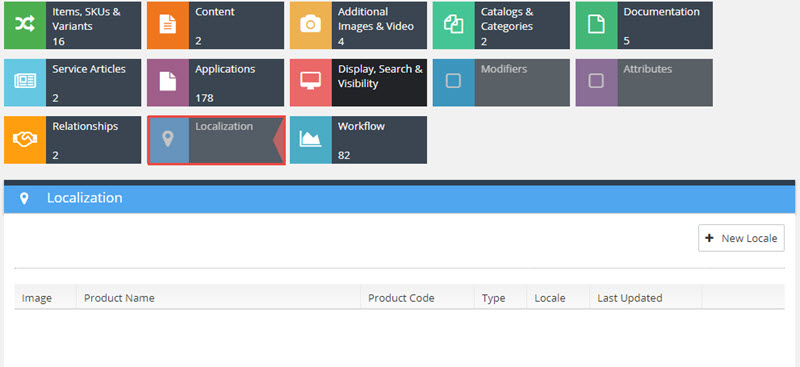Viewport: 800px width, 367px height.
Task: Click the camera icon for Additional Images & Video
Action: pyautogui.click(x=311, y=25)
